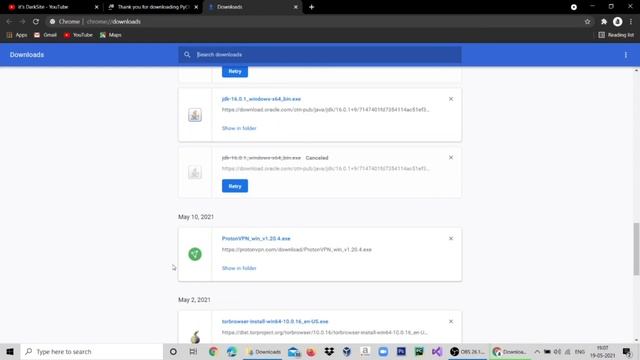The height and width of the screenshot is (360, 640).
Task: Click the ProtonVPN download URL text
Action: 297,249
